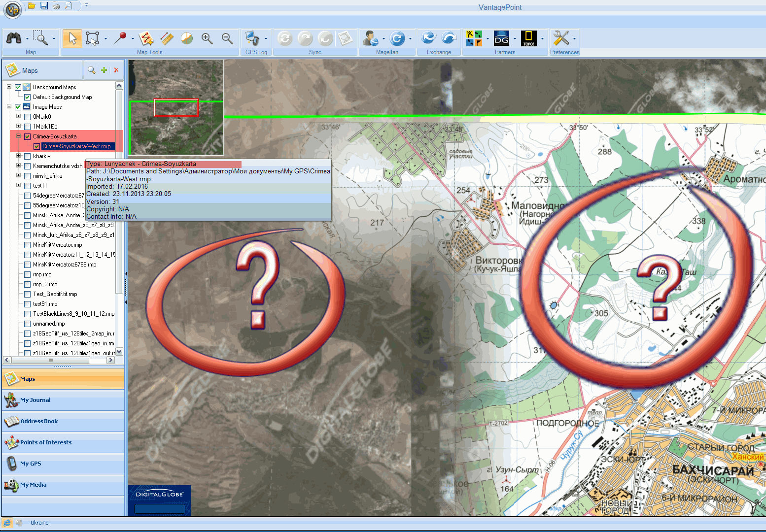Select the arrow pointer tool

tap(72, 38)
